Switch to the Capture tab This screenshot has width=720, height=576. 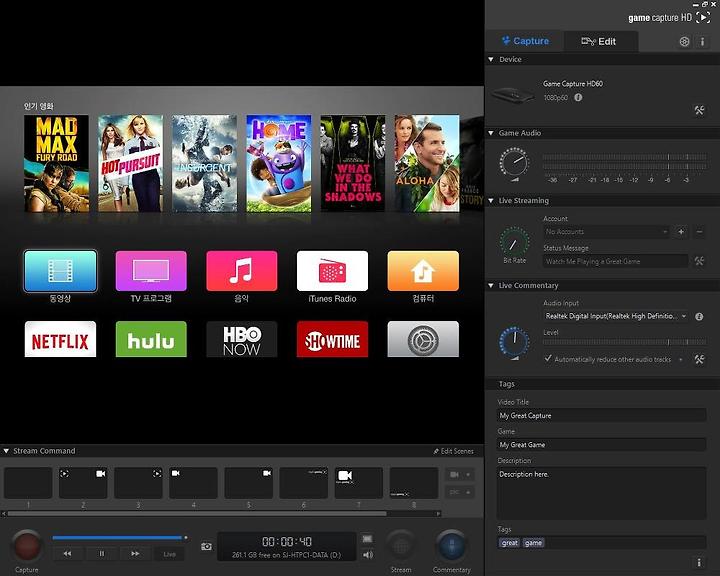tap(525, 41)
